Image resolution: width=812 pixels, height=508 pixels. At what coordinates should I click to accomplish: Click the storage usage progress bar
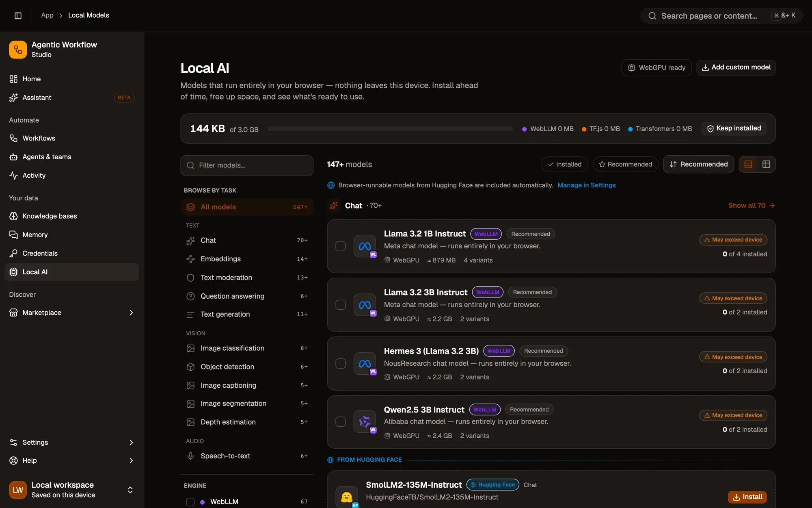coord(391,129)
